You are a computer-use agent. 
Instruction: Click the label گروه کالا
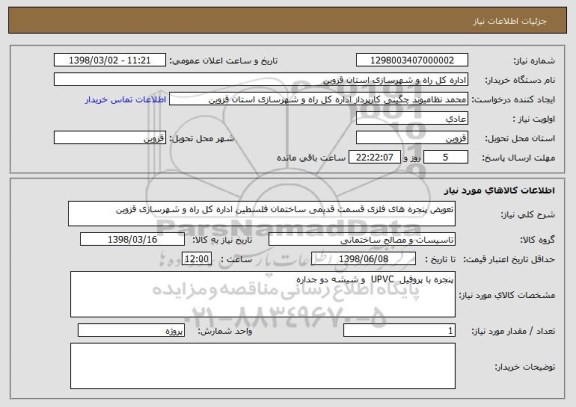pyautogui.click(x=537, y=240)
